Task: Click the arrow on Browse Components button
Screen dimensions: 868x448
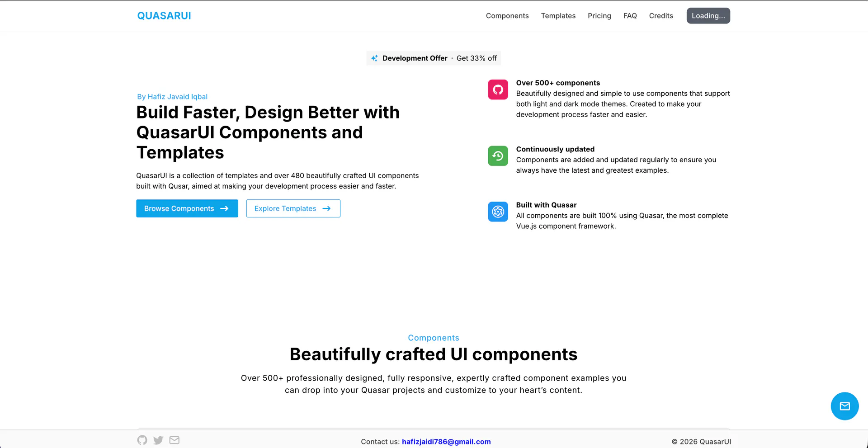Action: 224,208
